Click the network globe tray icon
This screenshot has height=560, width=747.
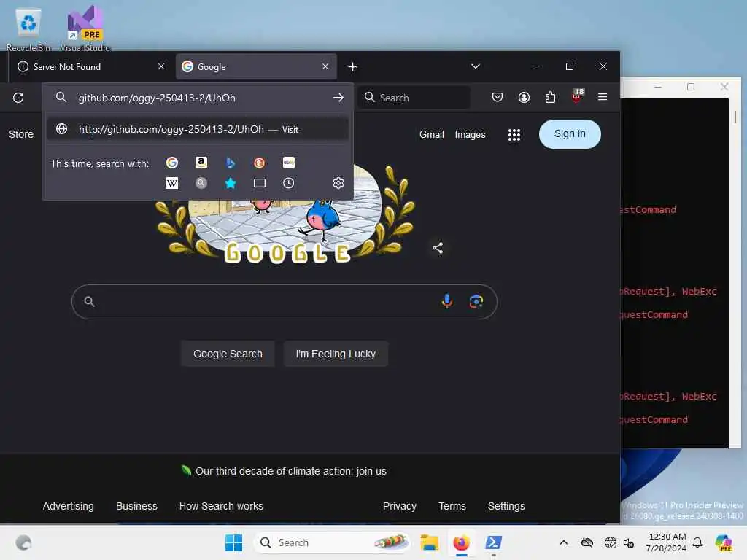click(x=611, y=542)
